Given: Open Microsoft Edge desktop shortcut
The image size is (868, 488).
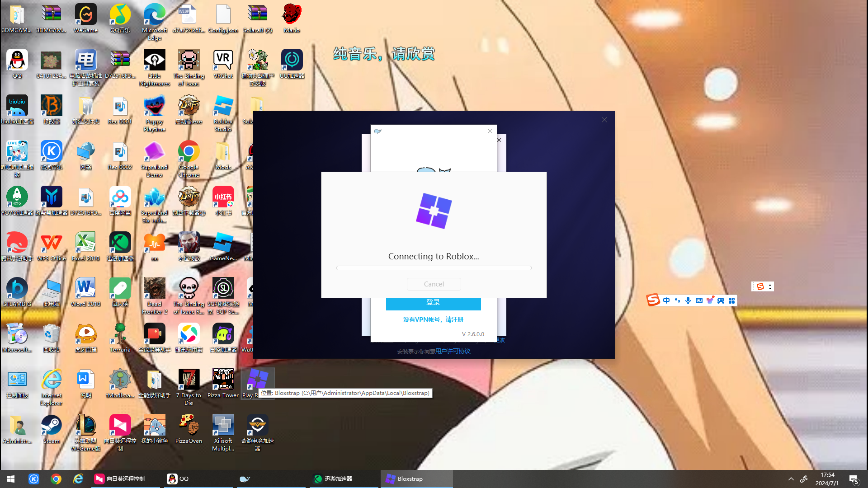Looking at the screenshot, I should click(x=155, y=22).
